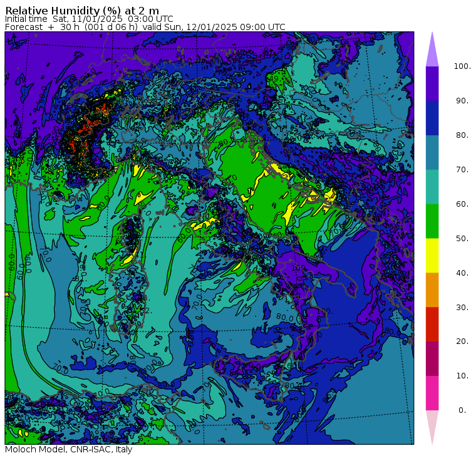This screenshot has height=458, width=476.
Task: Click the steel blue 70–80 legend band
Action: pos(432,152)
